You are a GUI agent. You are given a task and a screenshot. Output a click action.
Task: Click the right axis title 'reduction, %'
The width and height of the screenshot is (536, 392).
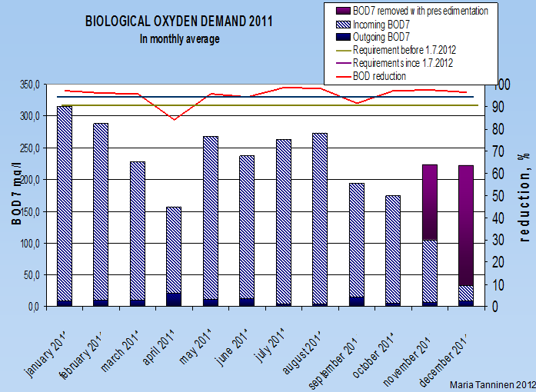tap(524, 198)
